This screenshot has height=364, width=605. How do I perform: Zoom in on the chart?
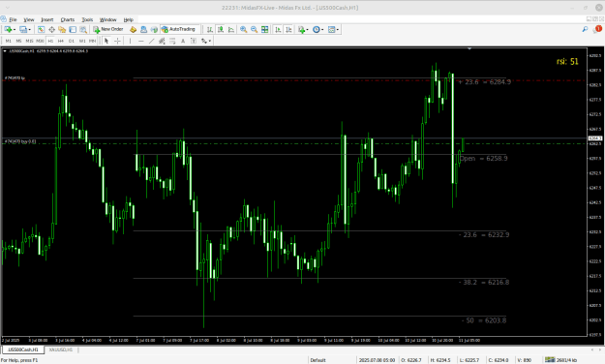(244, 29)
